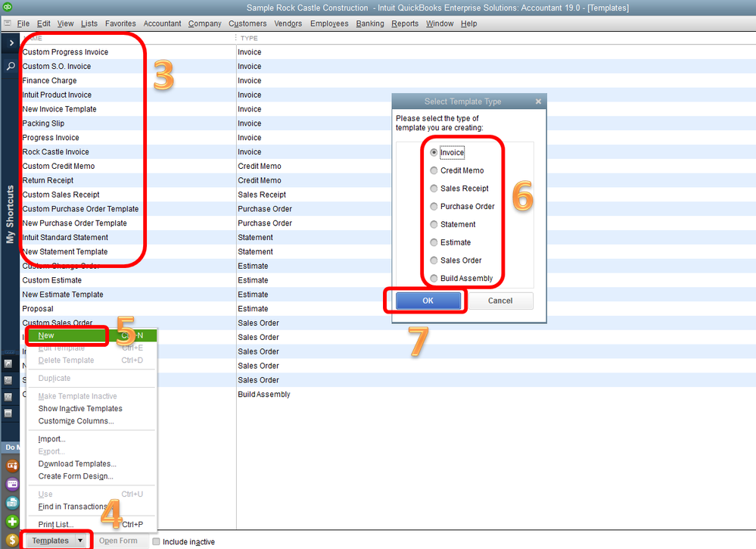Click the green plus round icon
Image resolution: width=756 pixels, height=549 pixels.
(x=12, y=522)
